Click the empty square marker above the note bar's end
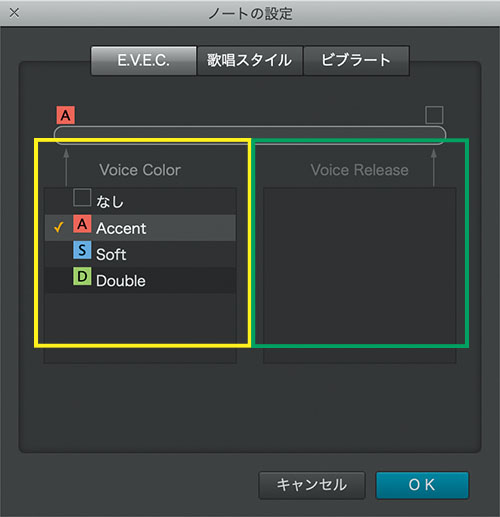Viewport: 500px width, 517px height. click(434, 115)
